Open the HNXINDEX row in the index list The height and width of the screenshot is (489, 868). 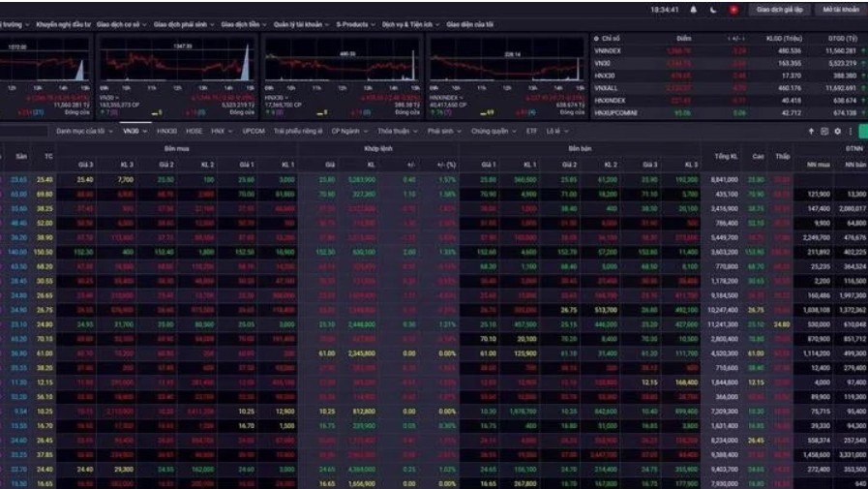(x=729, y=101)
